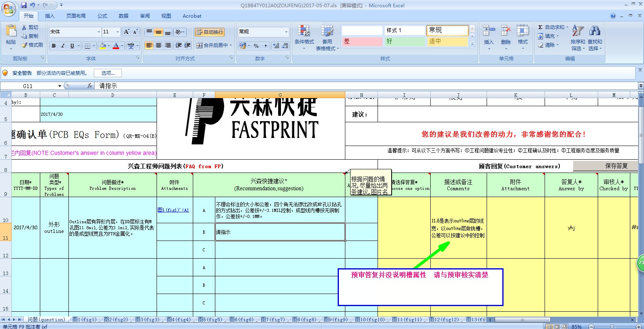
Task: Click the Increase Font Size icon
Action: 126,32
